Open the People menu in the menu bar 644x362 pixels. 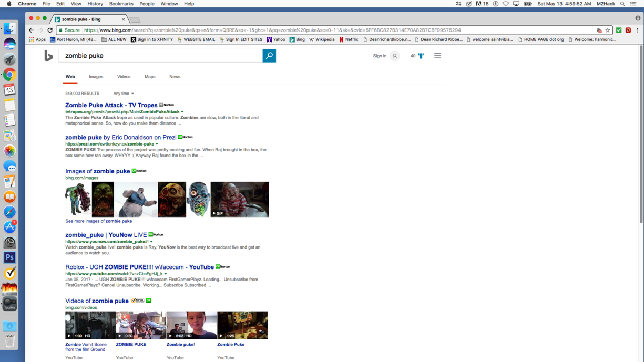coord(147,4)
